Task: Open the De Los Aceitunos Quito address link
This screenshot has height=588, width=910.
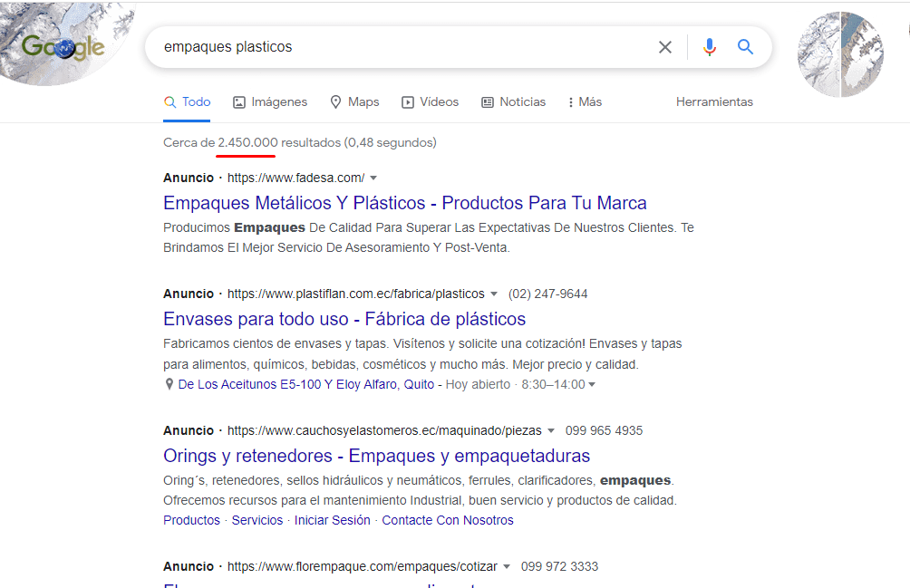Action: point(305,384)
